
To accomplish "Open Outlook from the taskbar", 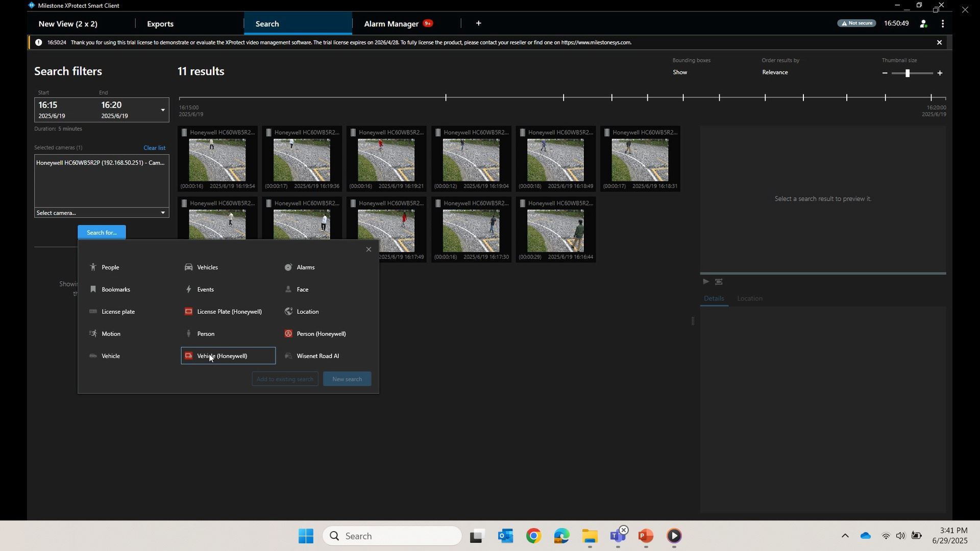I will click(505, 536).
